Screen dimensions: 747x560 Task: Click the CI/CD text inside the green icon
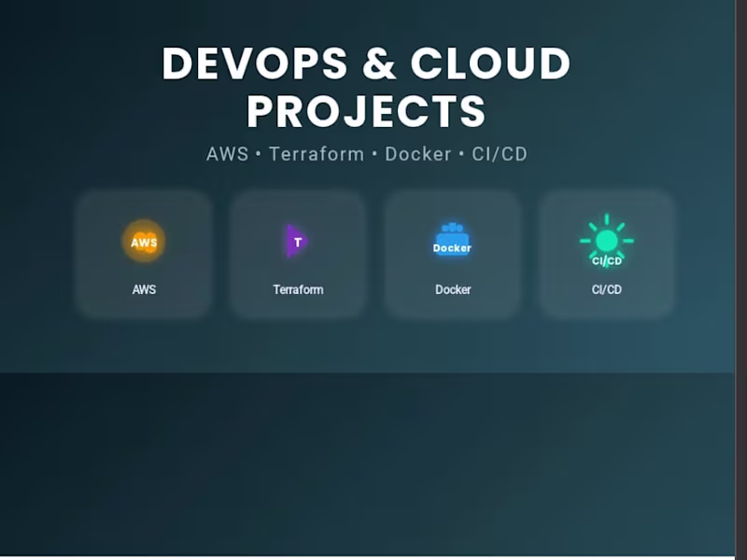click(606, 261)
